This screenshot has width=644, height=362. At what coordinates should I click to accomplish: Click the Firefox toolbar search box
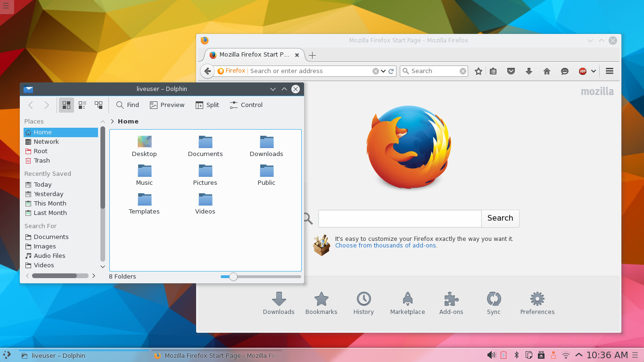[x=434, y=71]
